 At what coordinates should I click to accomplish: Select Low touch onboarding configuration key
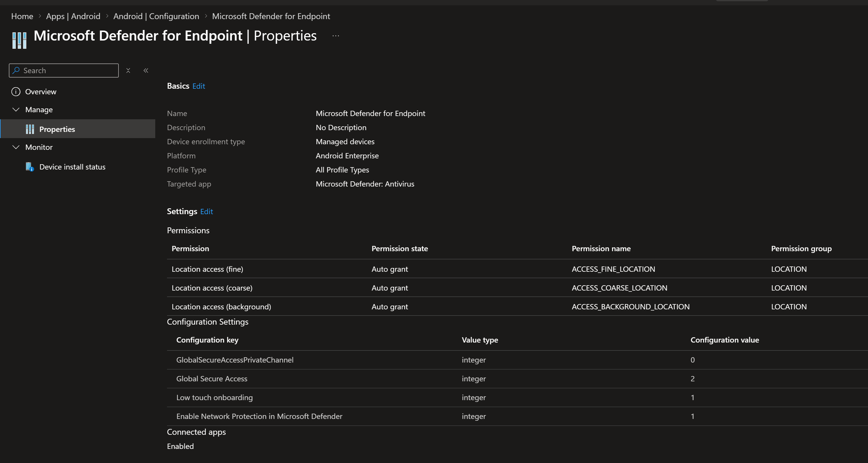[x=214, y=398]
